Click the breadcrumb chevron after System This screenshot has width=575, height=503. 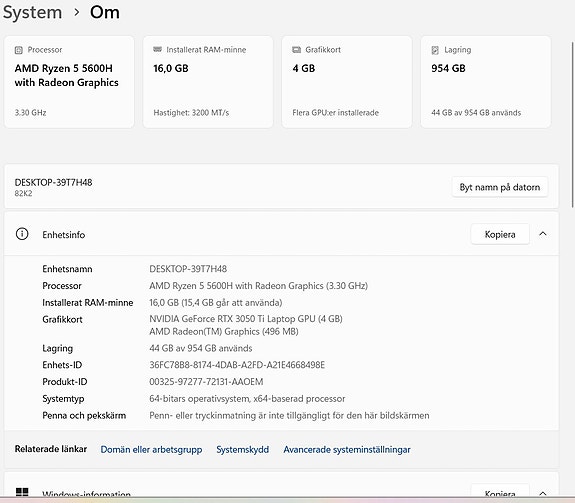pos(76,12)
